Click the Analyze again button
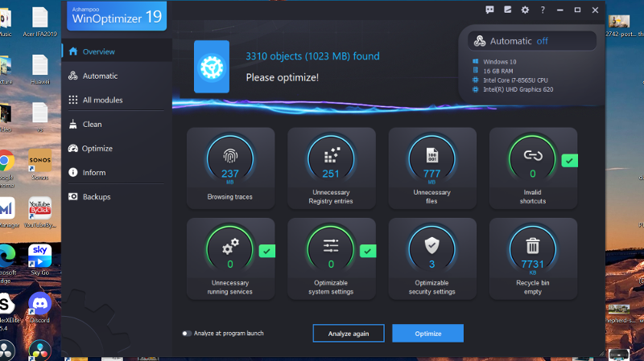This screenshot has width=644, height=361. (x=349, y=334)
